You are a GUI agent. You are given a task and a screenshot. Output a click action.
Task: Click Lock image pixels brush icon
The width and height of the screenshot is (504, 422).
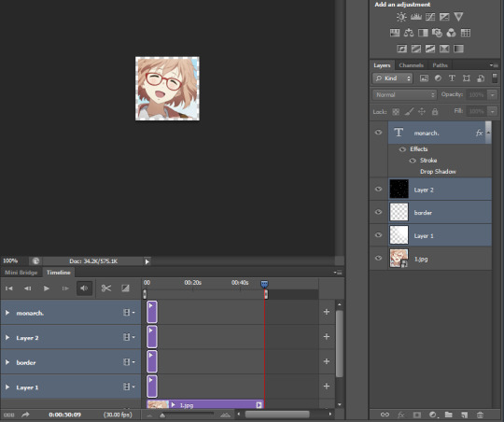pyautogui.click(x=409, y=112)
